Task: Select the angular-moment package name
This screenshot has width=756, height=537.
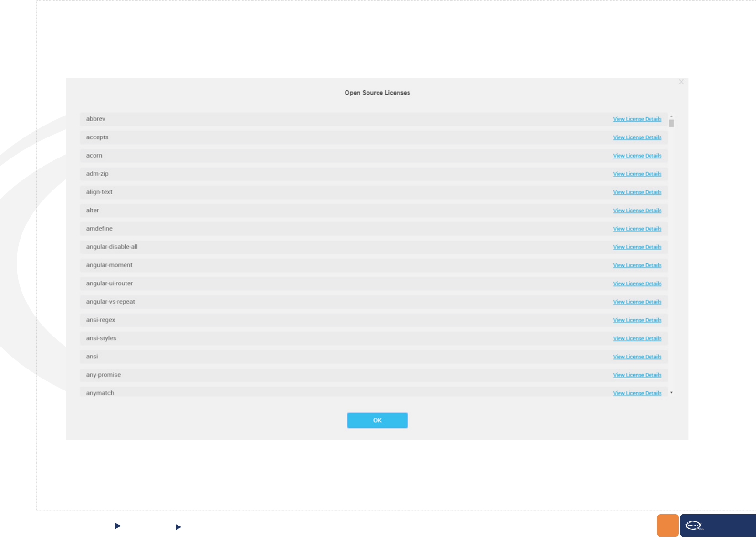Action: (109, 265)
